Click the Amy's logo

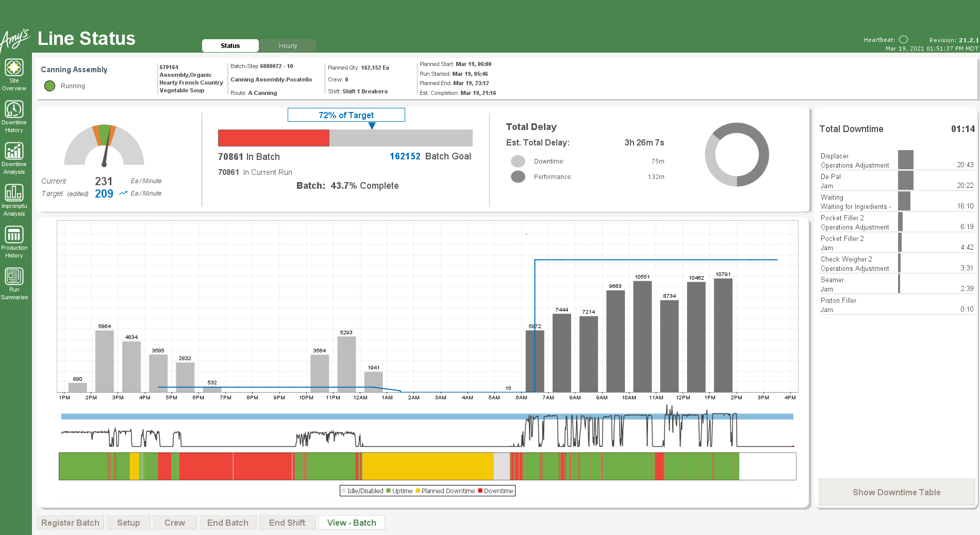[x=15, y=40]
